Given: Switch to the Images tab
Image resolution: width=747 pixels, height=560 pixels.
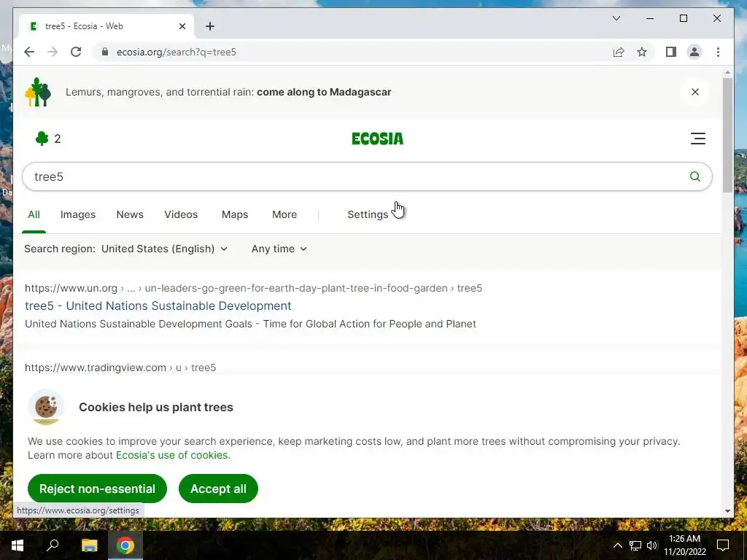Looking at the screenshot, I should click(77, 214).
